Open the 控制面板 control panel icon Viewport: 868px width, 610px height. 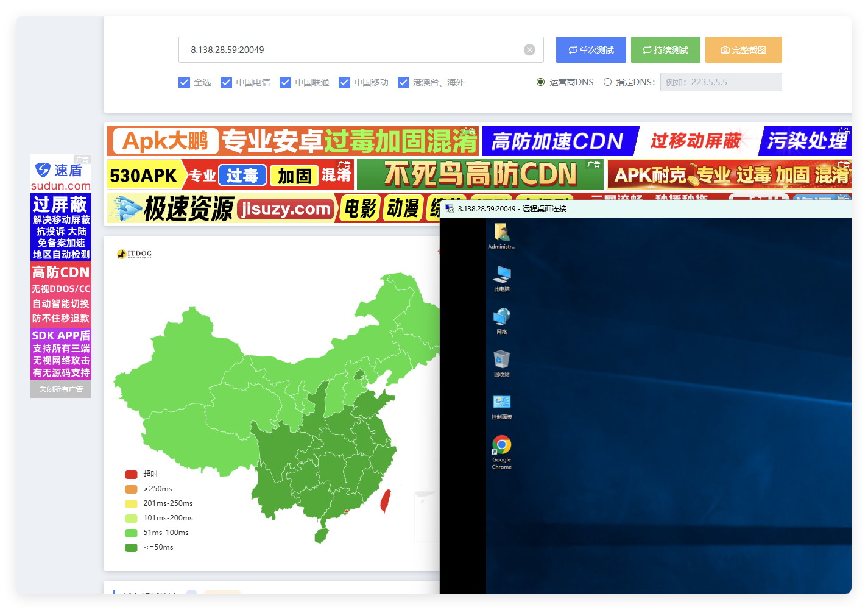point(501,403)
